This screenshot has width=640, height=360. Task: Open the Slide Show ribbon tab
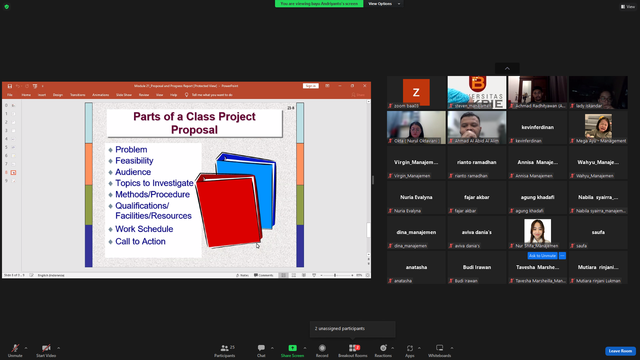(x=124, y=95)
